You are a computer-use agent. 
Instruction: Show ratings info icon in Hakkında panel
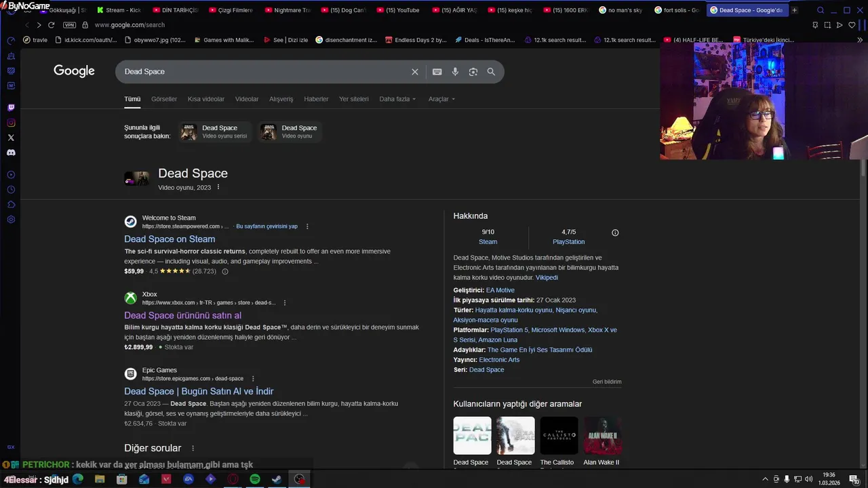[615, 232]
